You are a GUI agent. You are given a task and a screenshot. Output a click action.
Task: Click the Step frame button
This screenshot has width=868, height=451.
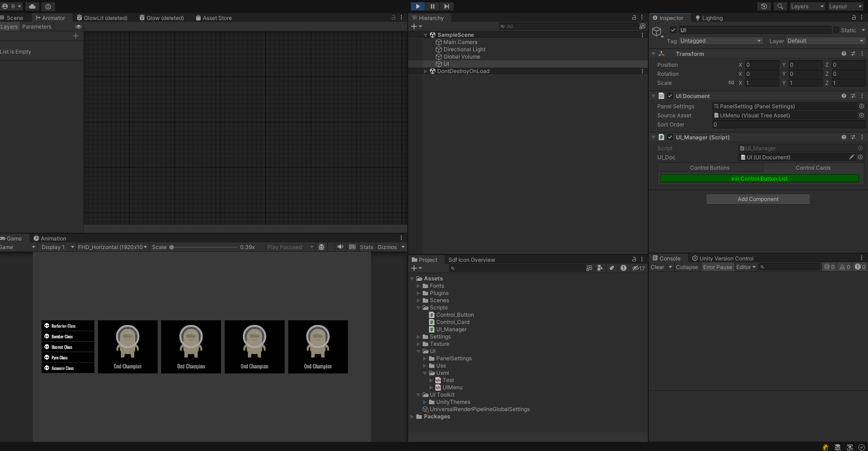pyautogui.click(x=447, y=6)
